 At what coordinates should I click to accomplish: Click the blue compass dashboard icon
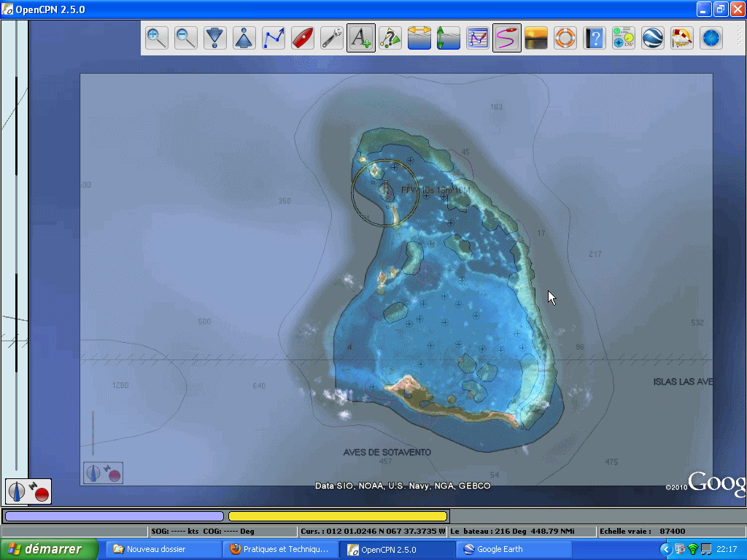click(x=711, y=37)
